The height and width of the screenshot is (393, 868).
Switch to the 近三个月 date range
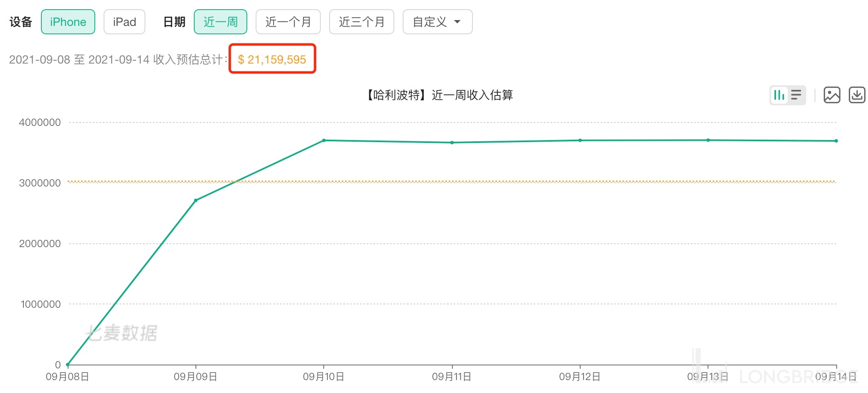362,22
